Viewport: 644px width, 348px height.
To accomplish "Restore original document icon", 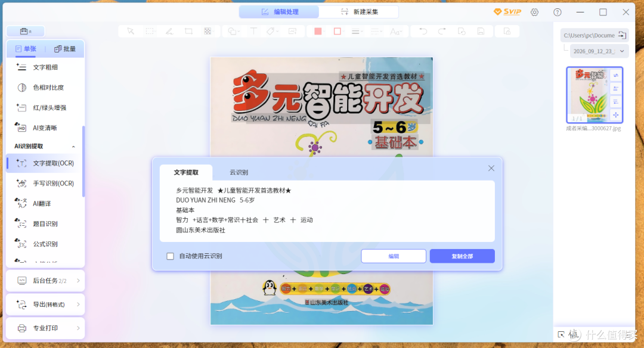I will coord(462,31).
